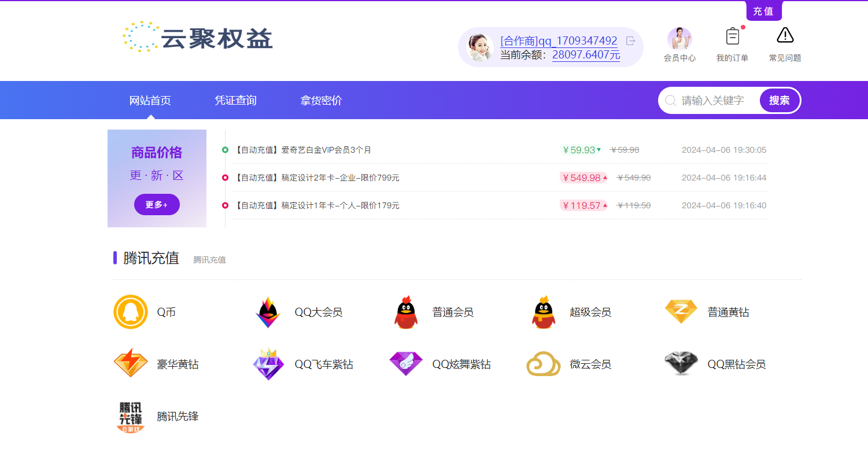The height and width of the screenshot is (468, 868).
Task: Switch to the 凭证查询 tab
Action: coord(235,100)
